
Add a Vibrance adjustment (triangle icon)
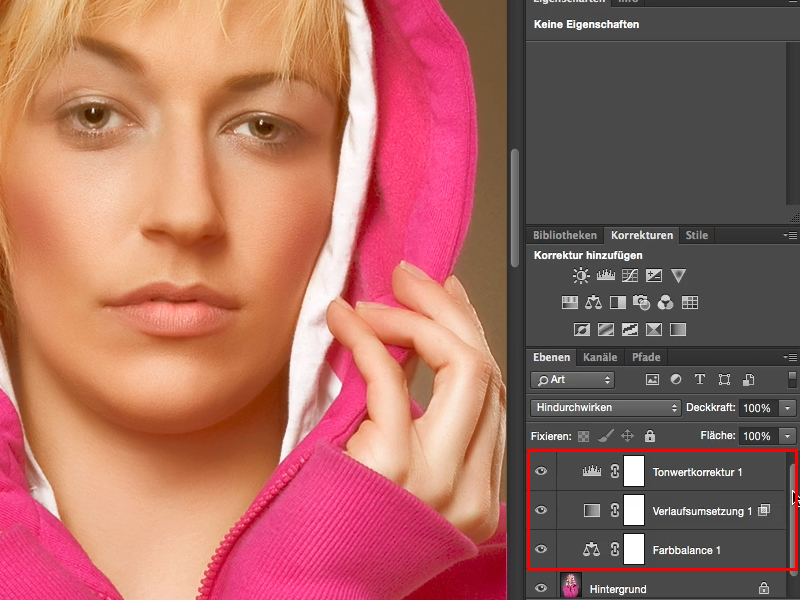[x=678, y=276]
